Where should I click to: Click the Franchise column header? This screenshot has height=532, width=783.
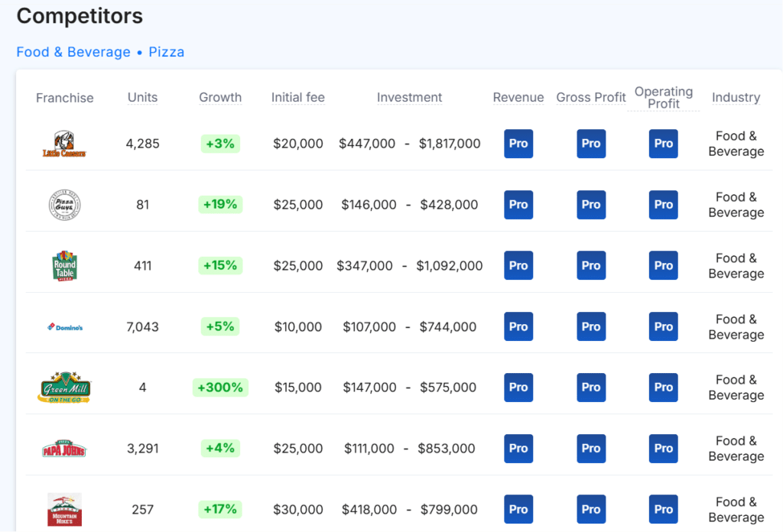[64, 98]
